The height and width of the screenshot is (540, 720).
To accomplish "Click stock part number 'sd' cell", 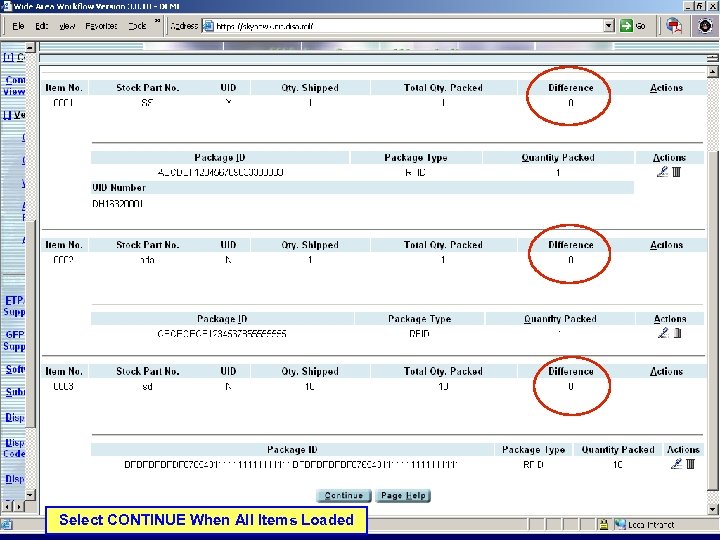I will coord(147,386).
